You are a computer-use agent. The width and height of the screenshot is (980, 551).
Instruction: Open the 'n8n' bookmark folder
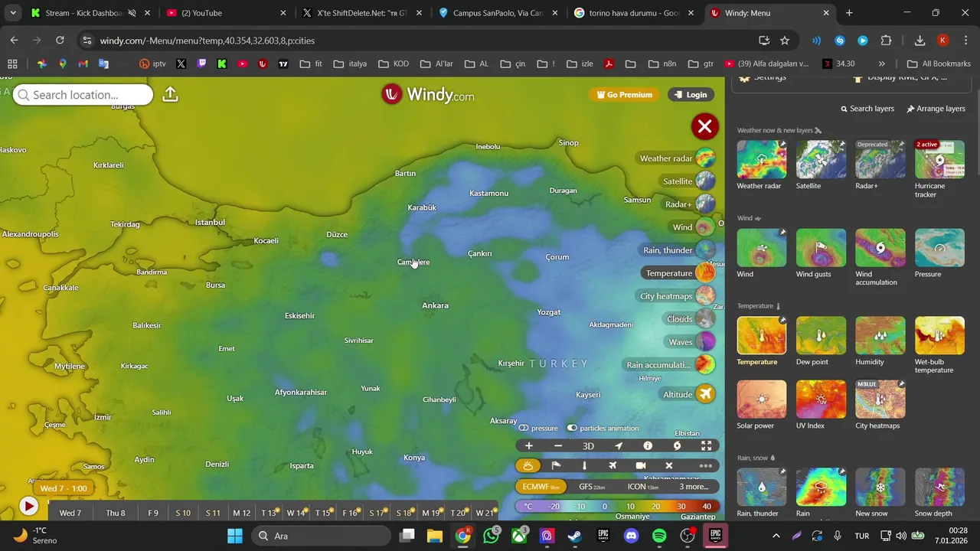coord(662,64)
